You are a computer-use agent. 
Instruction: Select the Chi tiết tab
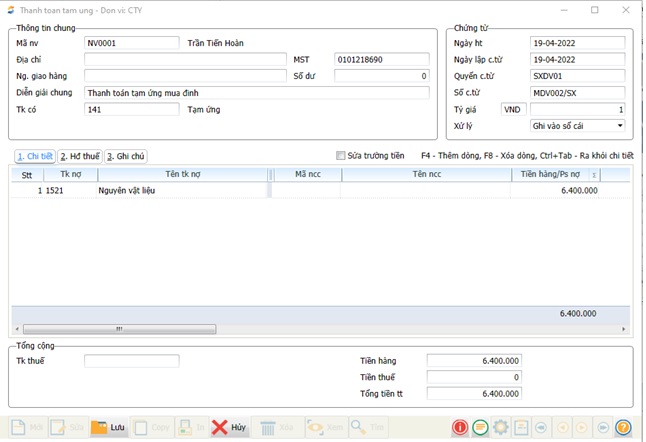click(x=34, y=157)
